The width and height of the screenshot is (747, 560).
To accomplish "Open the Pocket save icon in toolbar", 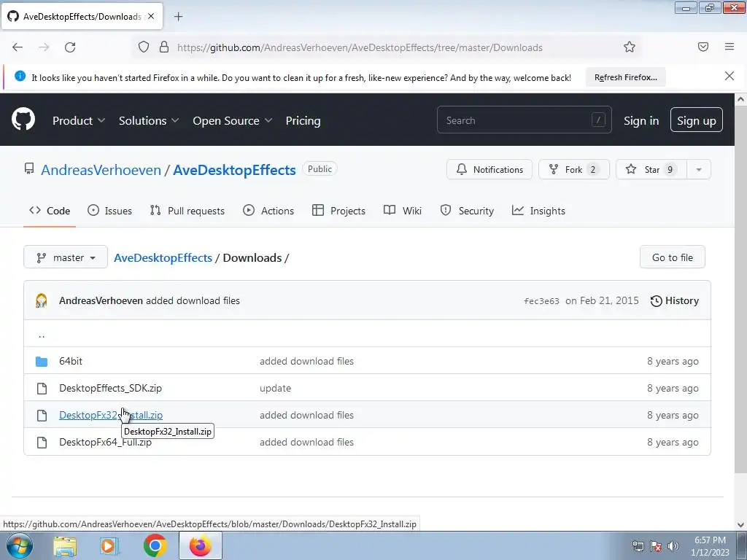I will coord(703,47).
